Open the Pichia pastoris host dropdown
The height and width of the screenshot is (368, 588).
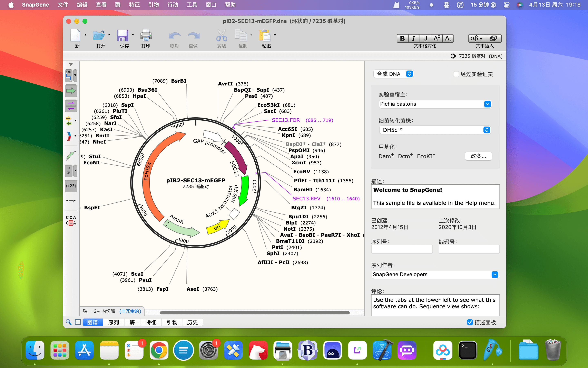pyautogui.click(x=435, y=104)
